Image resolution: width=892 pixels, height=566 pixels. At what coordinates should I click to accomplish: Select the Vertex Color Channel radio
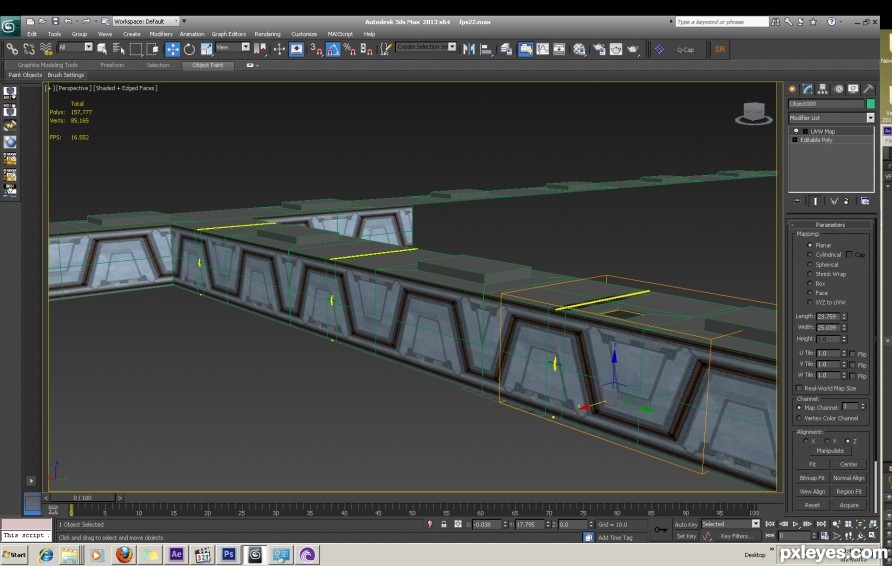799,418
